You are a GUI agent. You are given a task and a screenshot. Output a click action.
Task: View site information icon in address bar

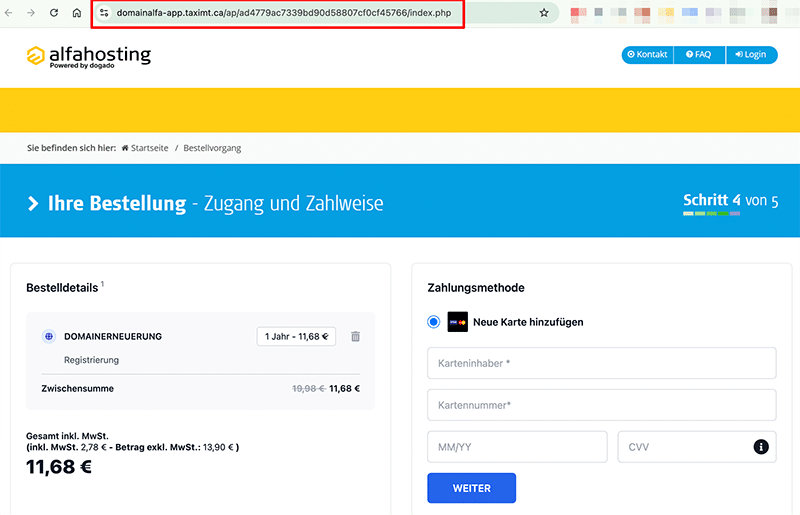104,13
